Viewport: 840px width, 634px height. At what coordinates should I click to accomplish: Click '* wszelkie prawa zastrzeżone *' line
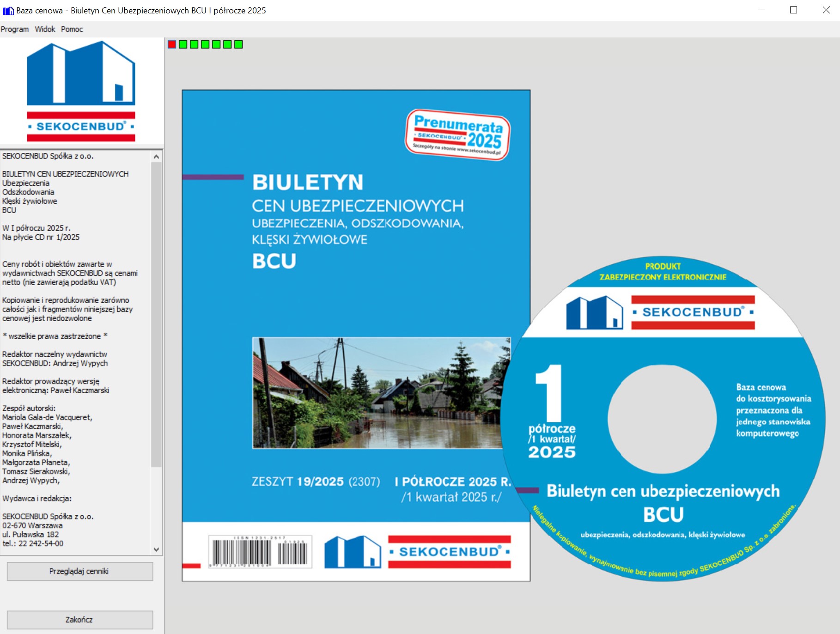[x=55, y=336]
